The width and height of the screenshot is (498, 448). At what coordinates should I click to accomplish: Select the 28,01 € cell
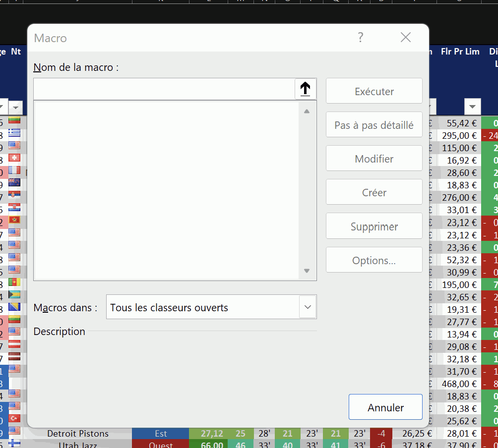[x=459, y=434]
